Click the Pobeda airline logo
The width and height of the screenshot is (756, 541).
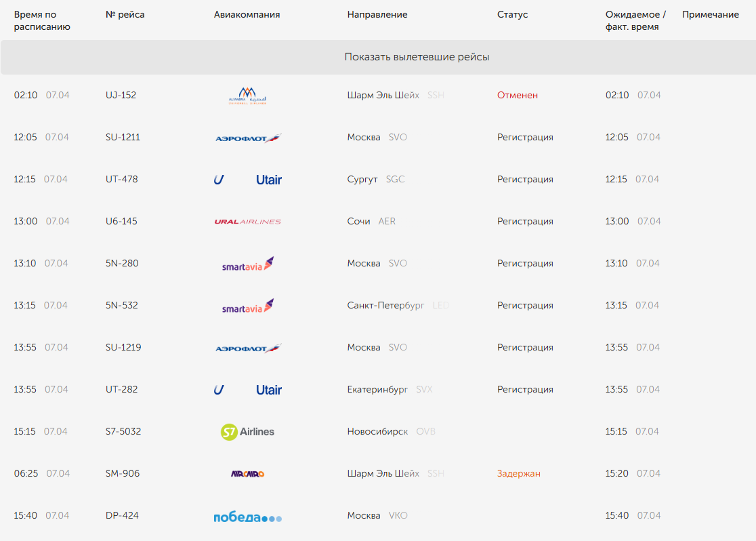(x=247, y=517)
